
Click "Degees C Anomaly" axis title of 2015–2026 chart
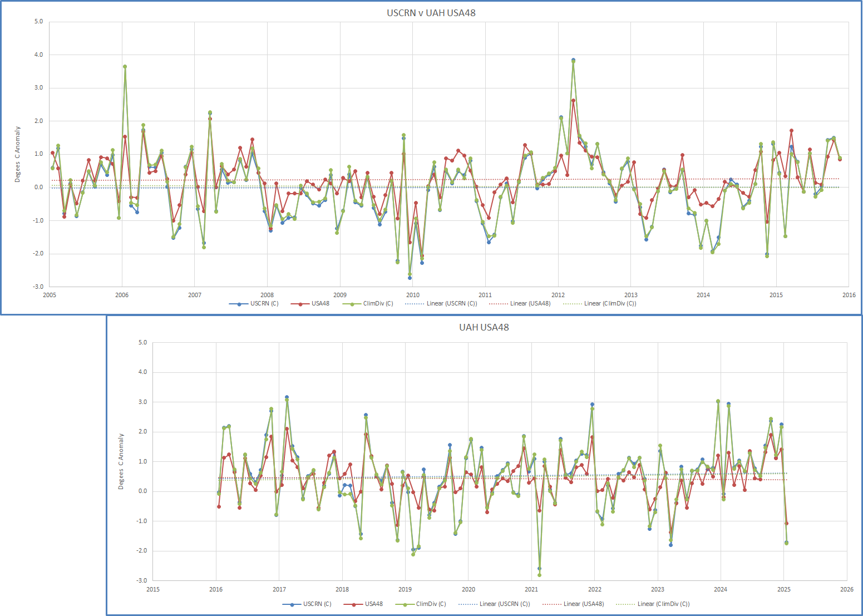tap(121, 461)
